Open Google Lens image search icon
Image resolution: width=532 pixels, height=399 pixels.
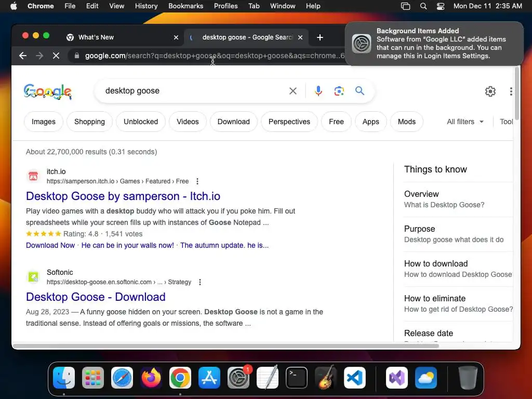(339, 91)
